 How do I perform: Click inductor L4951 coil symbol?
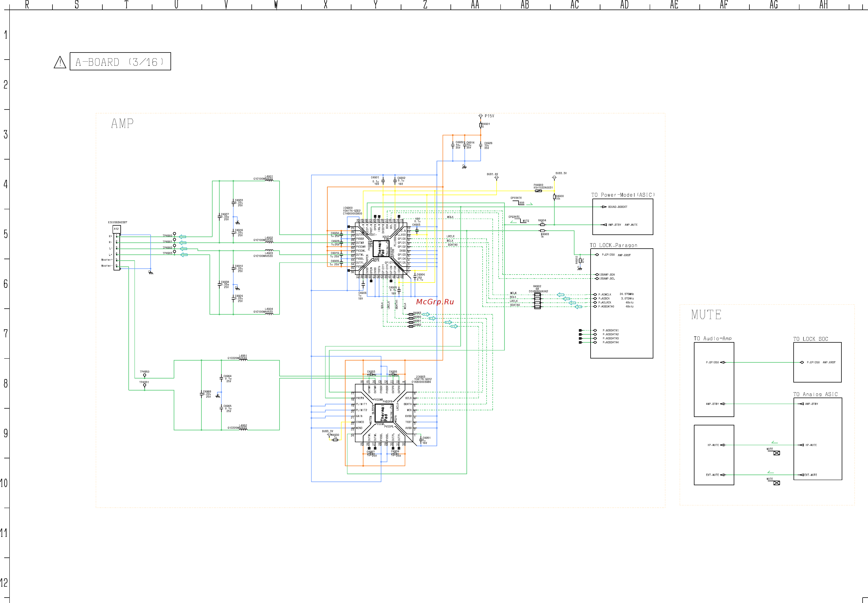click(243, 360)
